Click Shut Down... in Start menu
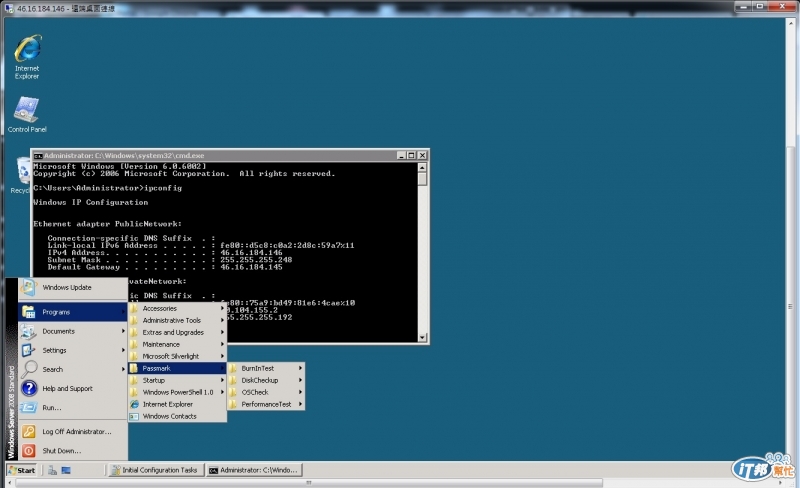 point(73,451)
